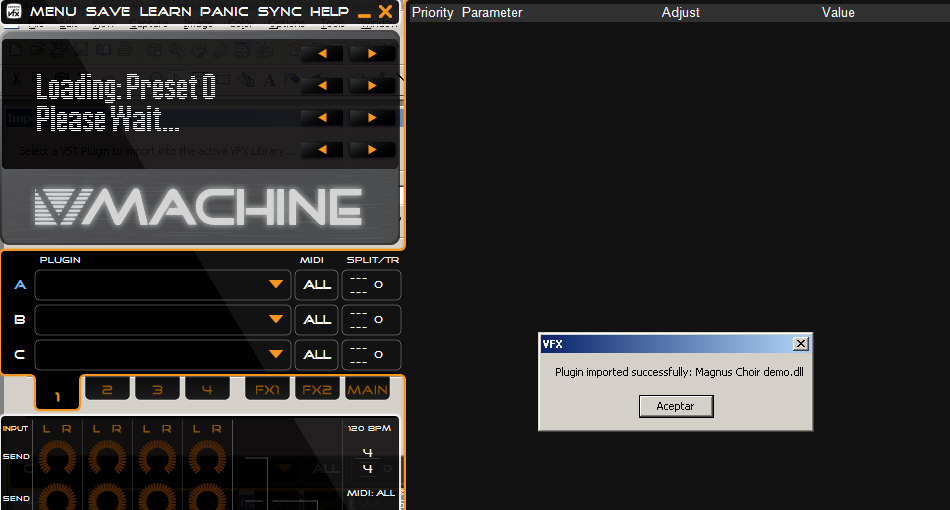Click second row right arrow in display
The height and width of the screenshot is (510, 950).
point(372,85)
